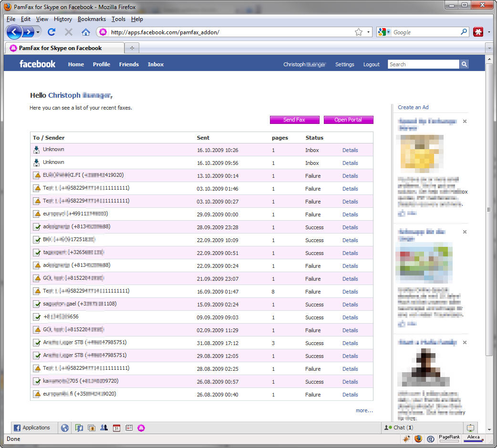497x448 pixels.
Task: Go forward with the Firefox forward arrow
Action: [x=29, y=32]
